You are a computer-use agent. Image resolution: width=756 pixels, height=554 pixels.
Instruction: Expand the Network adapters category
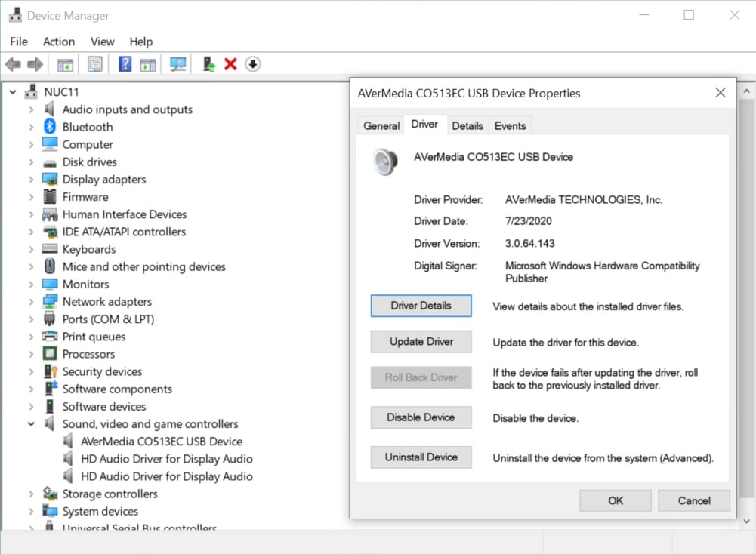click(x=31, y=302)
